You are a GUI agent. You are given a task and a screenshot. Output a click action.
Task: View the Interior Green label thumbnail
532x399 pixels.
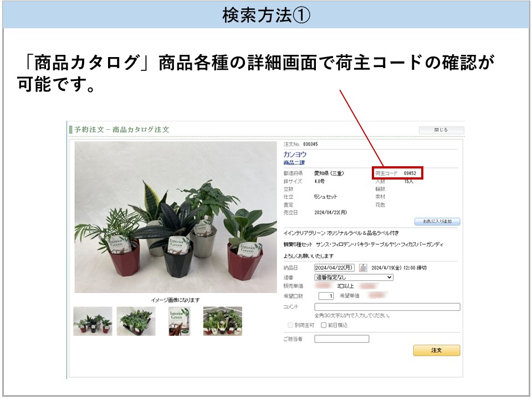pos(179,321)
